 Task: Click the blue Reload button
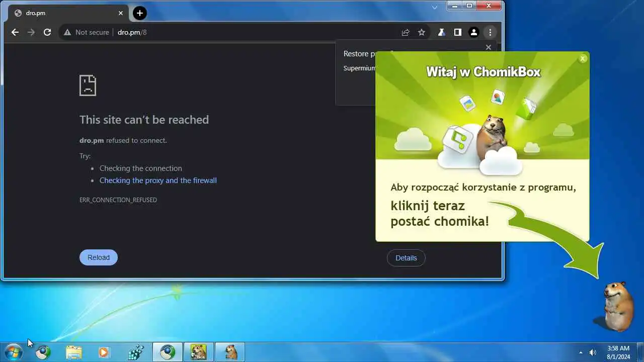99,257
